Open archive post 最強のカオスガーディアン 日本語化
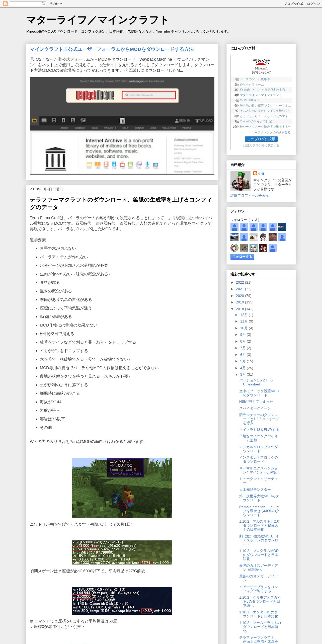Screen dimensions: 322x644 (258, 568)
